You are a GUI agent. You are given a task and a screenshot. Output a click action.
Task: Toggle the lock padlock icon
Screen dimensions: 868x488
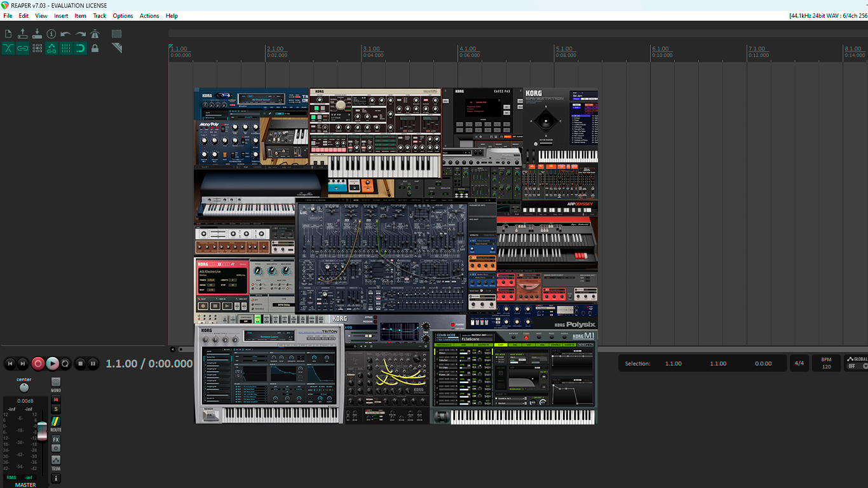coord(95,48)
